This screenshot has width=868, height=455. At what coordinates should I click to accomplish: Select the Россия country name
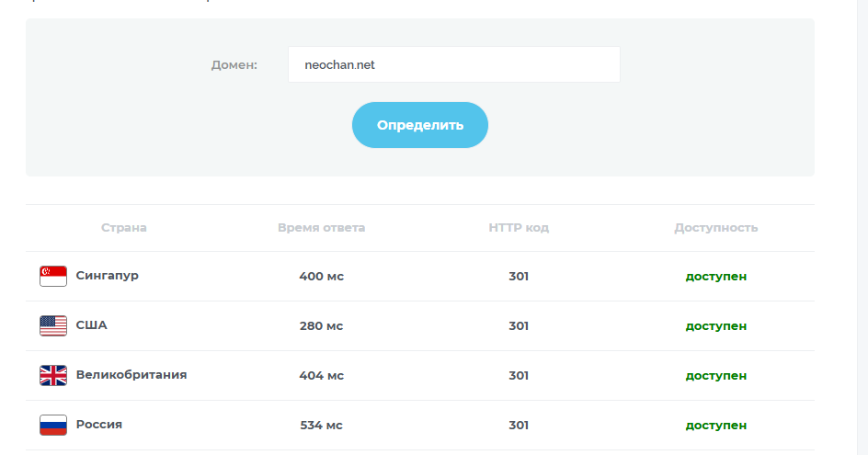tap(98, 425)
